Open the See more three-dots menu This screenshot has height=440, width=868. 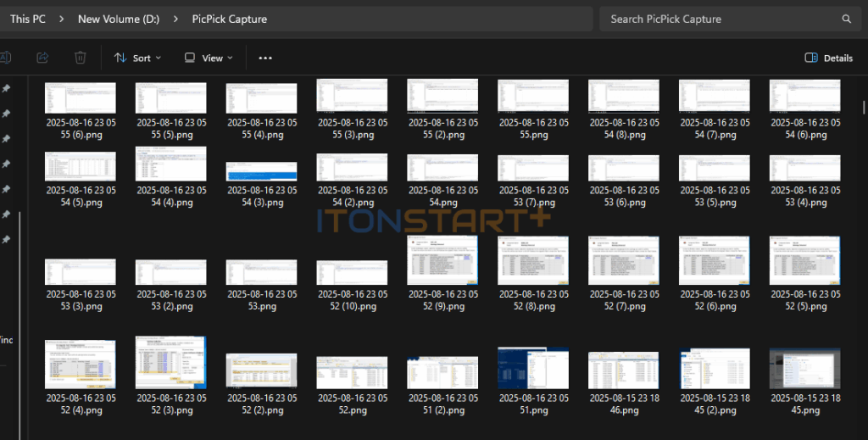(265, 58)
